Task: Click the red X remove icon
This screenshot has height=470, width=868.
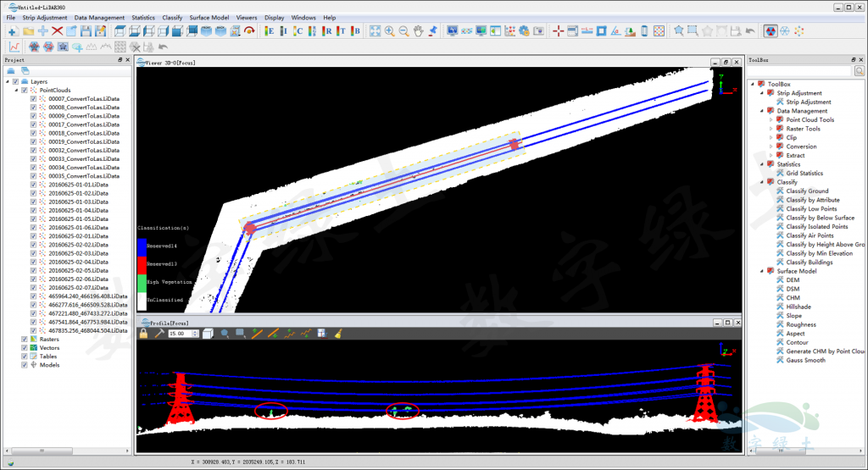Action: click(57, 31)
